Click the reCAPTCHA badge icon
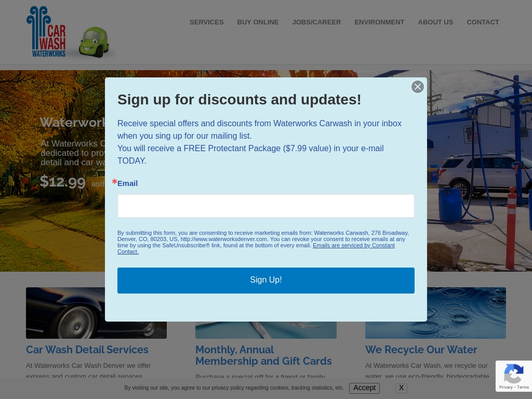This screenshot has height=399, width=532. click(514, 374)
